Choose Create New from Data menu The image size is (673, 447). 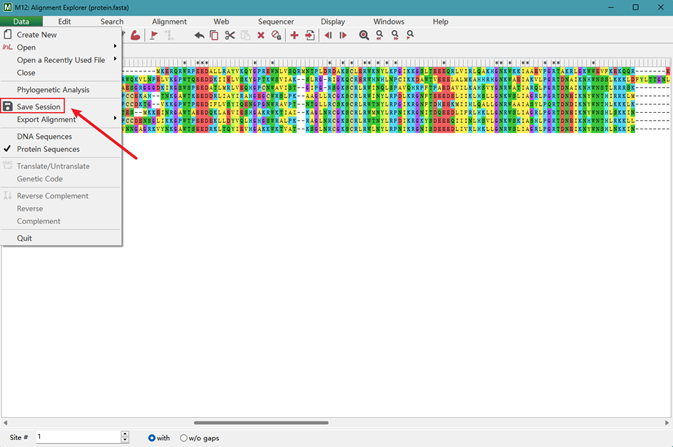tap(36, 35)
